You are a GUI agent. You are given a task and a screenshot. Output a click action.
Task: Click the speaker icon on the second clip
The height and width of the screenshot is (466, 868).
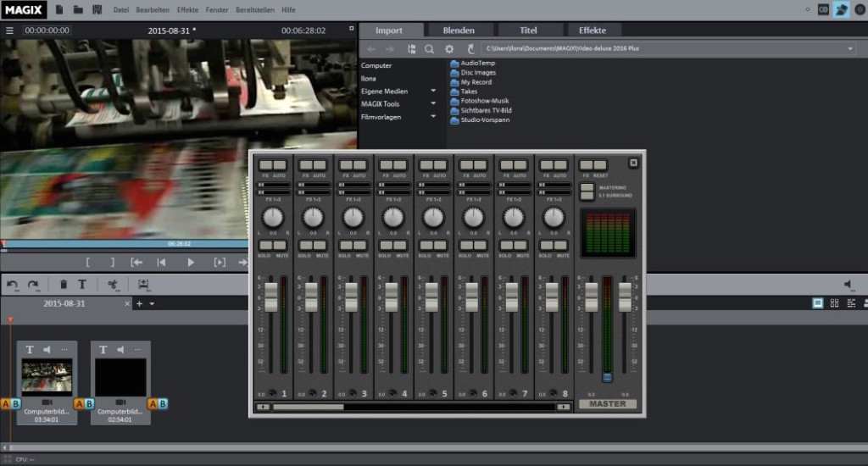120,350
